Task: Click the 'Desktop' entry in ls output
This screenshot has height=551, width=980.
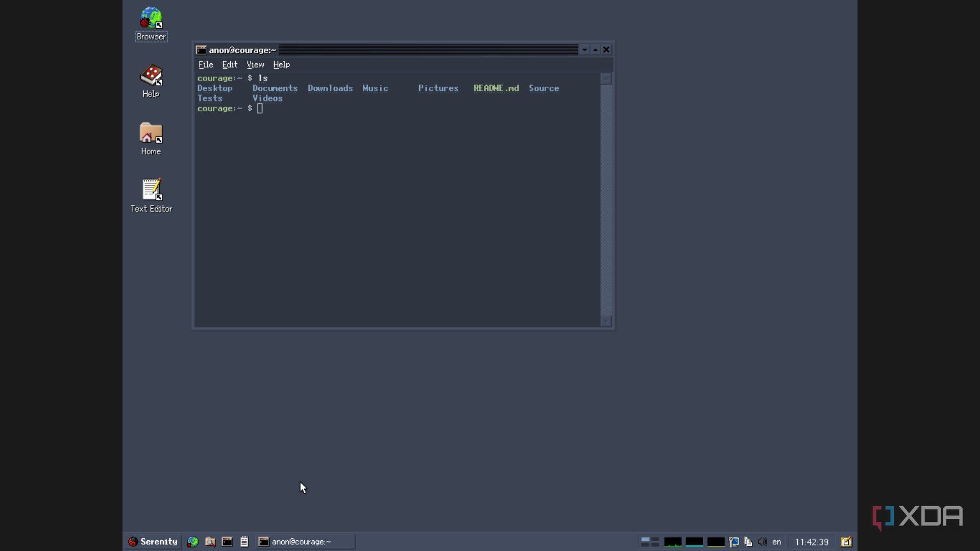Action: [x=215, y=88]
